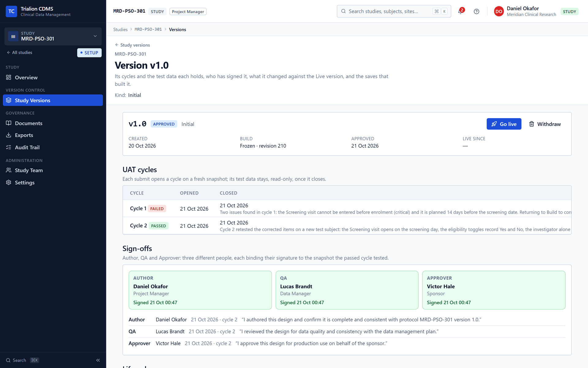Click the QA Lucas Brandt sign-off card
Viewport: 588px width, 368px height.
pyautogui.click(x=347, y=290)
